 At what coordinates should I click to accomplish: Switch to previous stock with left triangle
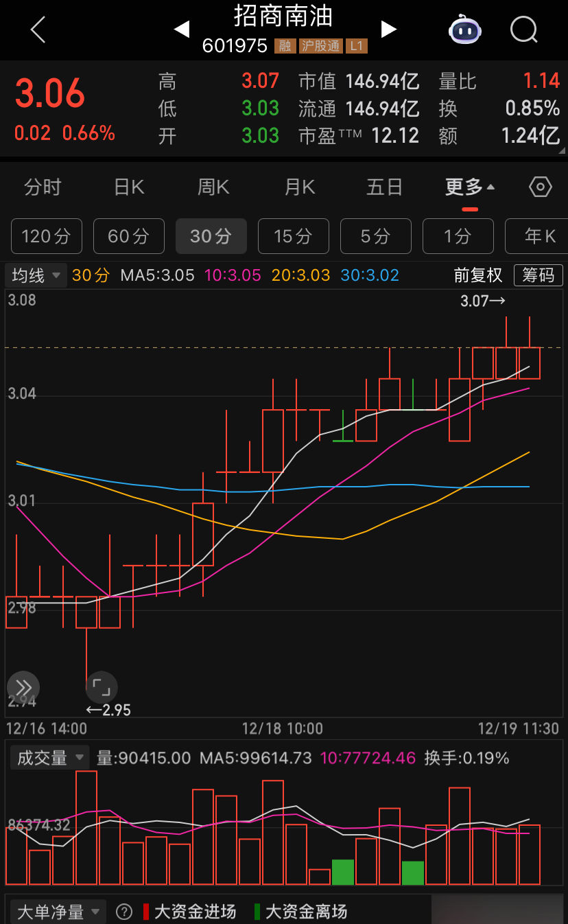click(x=182, y=29)
